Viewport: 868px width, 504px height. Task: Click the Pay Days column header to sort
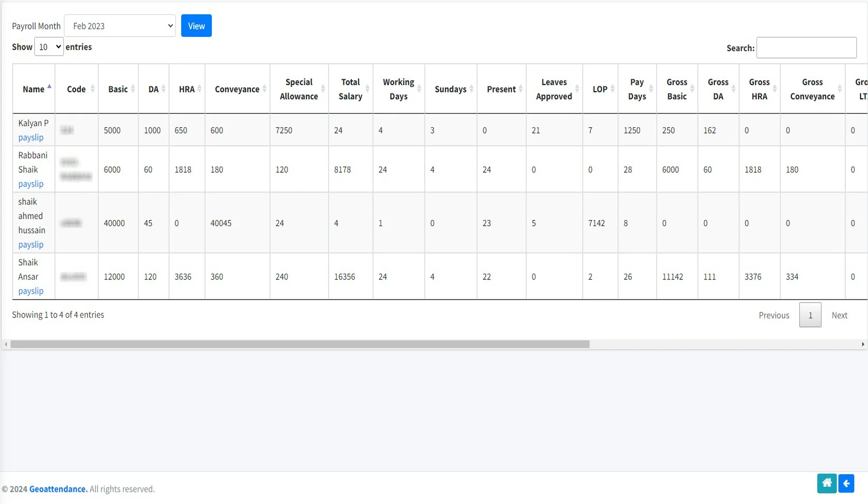click(637, 89)
